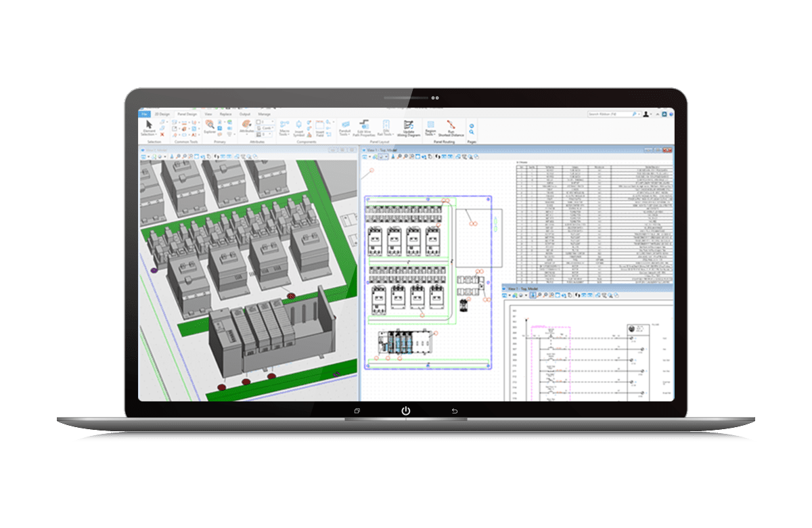Select the Insert Field tool
Viewport: 812px width, 528px height.
[x=319, y=129]
